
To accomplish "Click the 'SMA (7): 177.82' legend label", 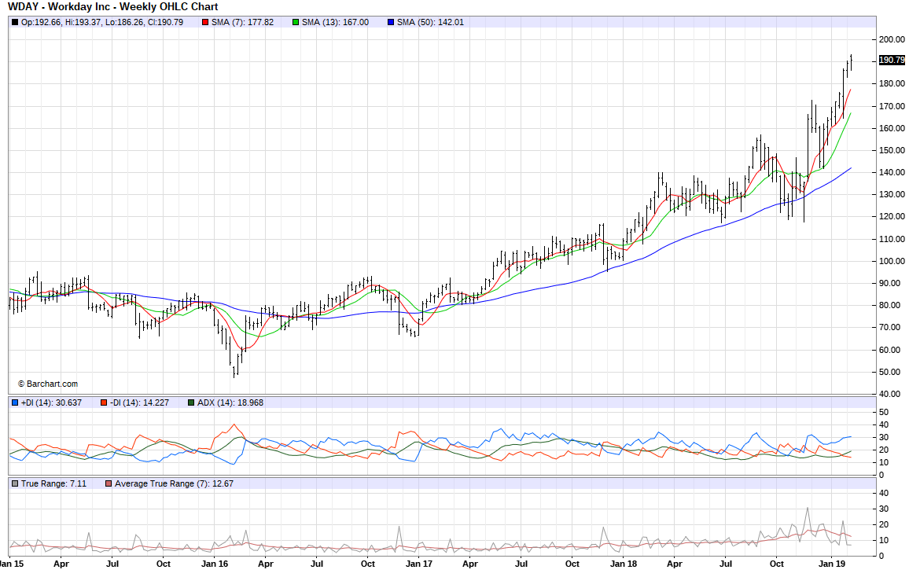I will click(x=242, y=23).
